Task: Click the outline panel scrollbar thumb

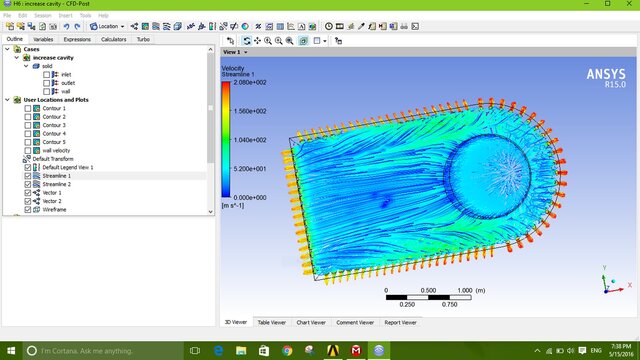Action: pos(211,108)
